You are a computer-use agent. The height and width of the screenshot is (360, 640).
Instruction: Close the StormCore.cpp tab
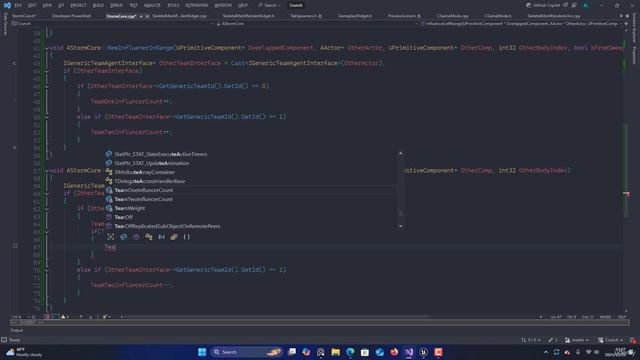(x=147, y=16)
